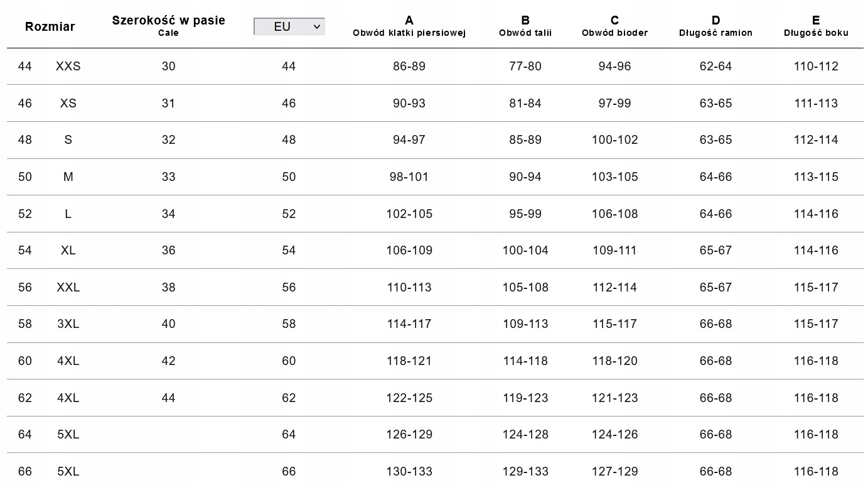Click side length value 110-112
The width and height of the screenshot is (868, 485).
(x=816, y=66)
